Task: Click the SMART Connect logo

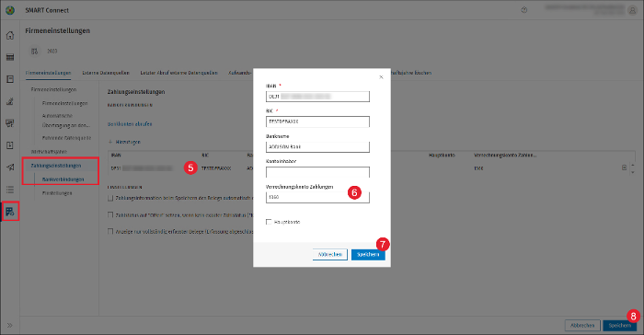Action: click(10, 10)
